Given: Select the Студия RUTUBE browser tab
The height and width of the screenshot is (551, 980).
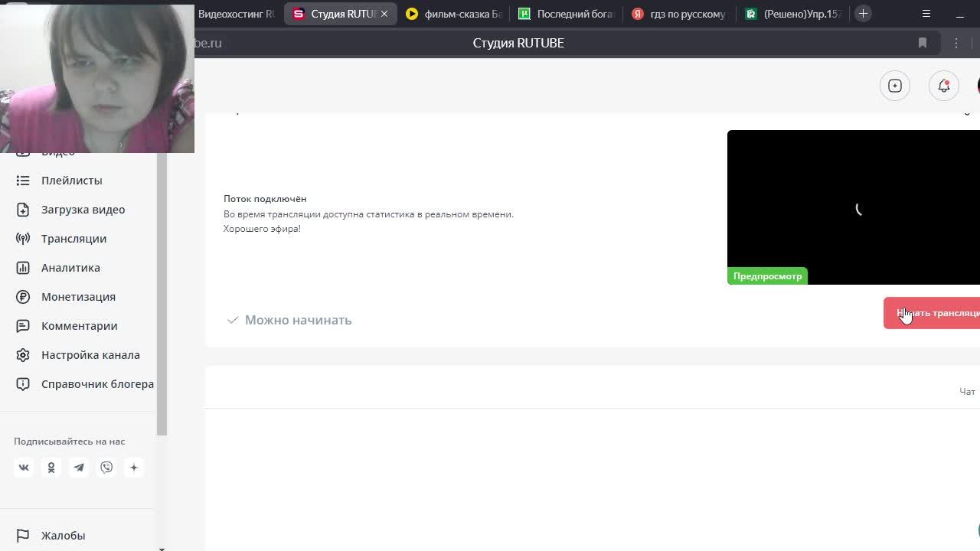Looking at the screenshot, I should (341, 14).
